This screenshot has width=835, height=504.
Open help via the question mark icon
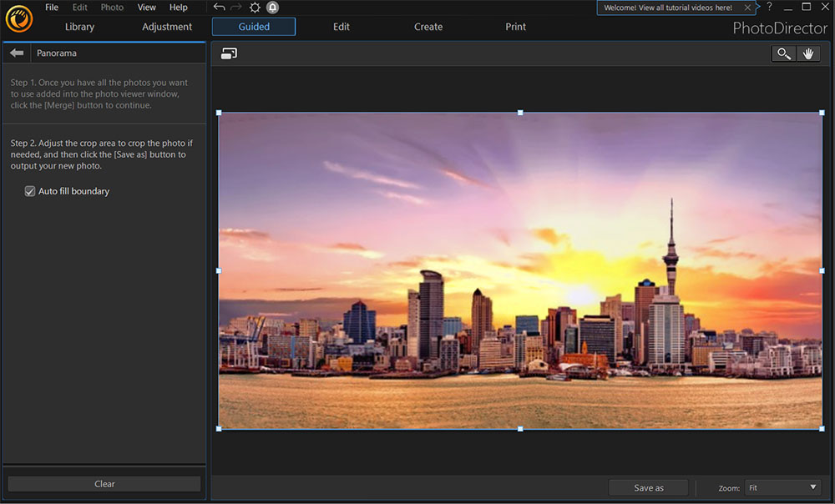click(x=769, y=7)
